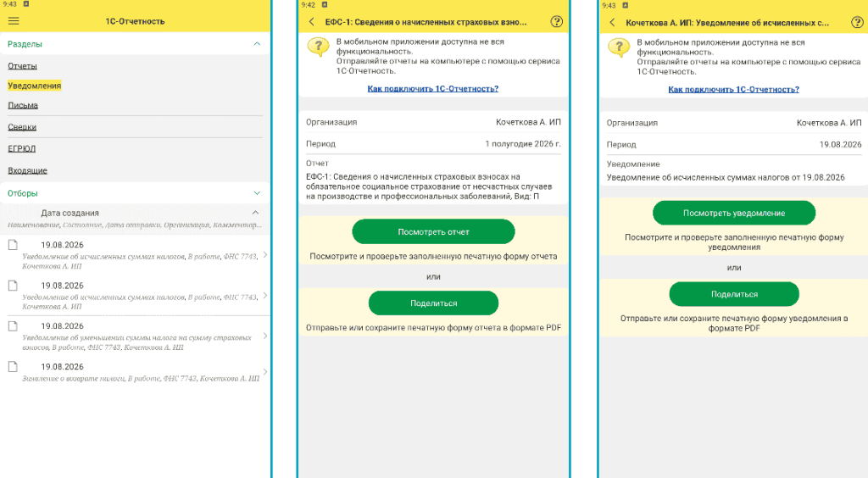The width and height of the screenshot is (868, 478).
Task: Click Организация value on notification screen
Action: pyautogui.click(x=829, y=123)
